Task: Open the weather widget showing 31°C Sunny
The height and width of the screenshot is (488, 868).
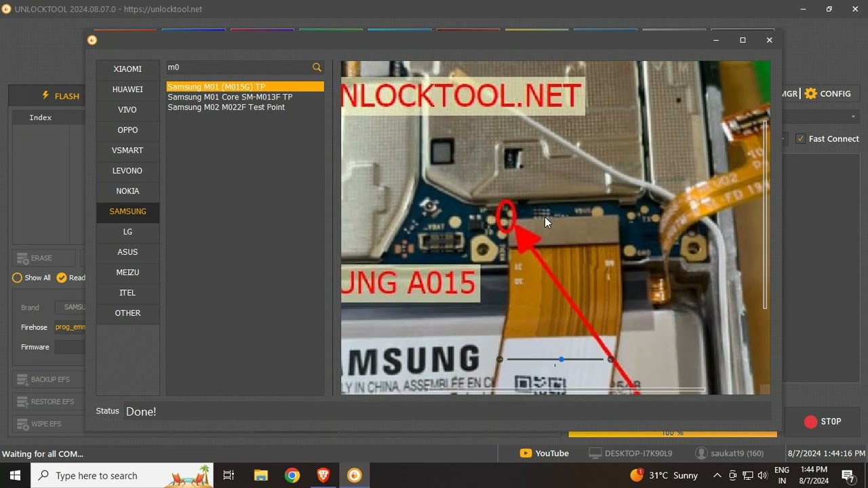Action: [x=664, y=476]
